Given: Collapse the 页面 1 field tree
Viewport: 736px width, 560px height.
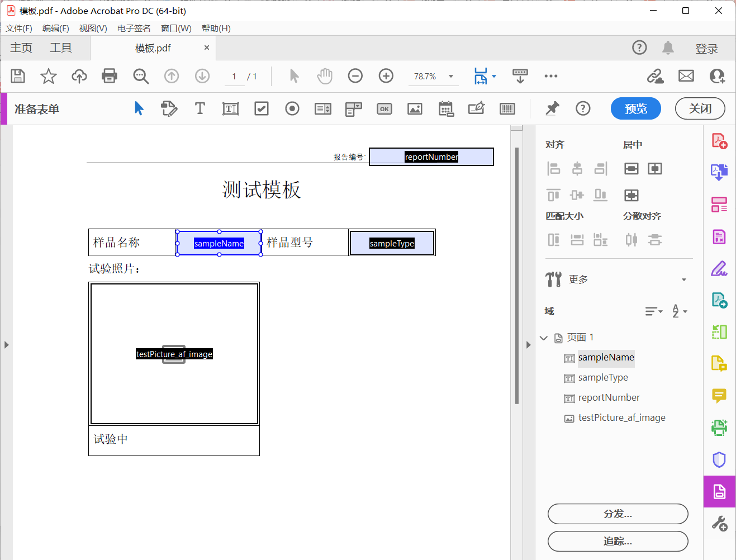Looking at the screenshot, I should (543, 338).
